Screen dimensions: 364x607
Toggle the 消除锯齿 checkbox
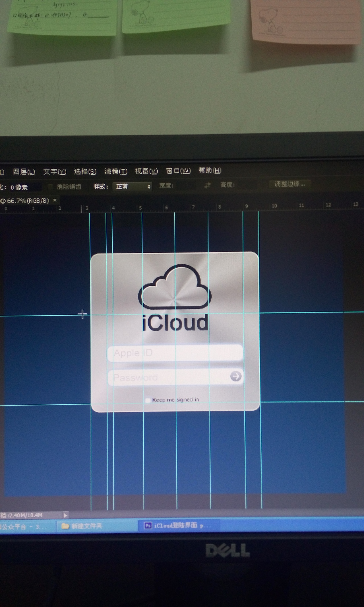click(x=51, y=187)
